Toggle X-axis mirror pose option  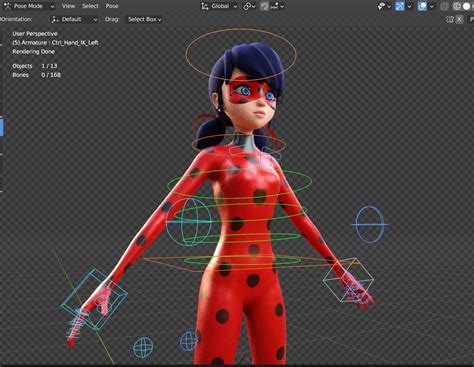[459, 19]
